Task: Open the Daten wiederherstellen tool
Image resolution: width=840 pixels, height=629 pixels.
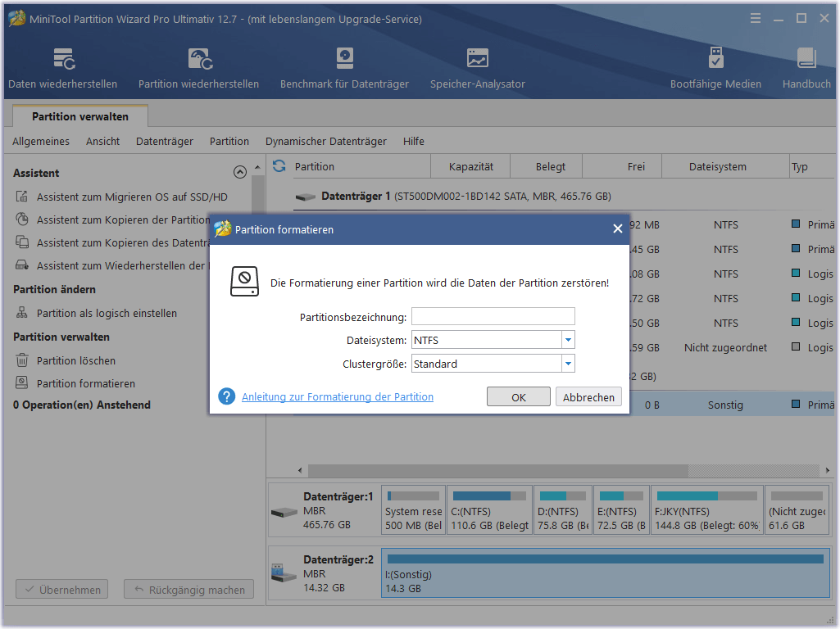Action: click(61, 66)
